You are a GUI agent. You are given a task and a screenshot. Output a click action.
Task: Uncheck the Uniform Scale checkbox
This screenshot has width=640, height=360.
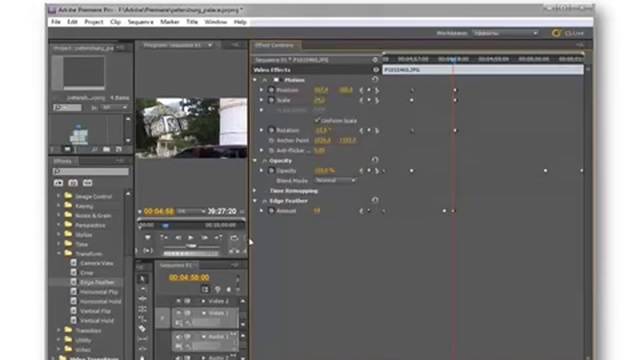coord(317,120)
